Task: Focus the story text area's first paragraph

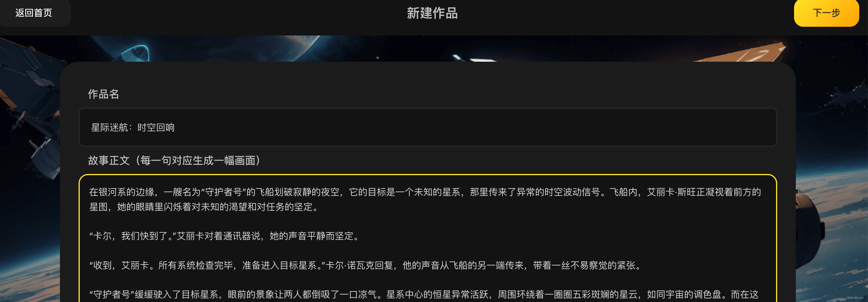Action: (x=425, y=199)
